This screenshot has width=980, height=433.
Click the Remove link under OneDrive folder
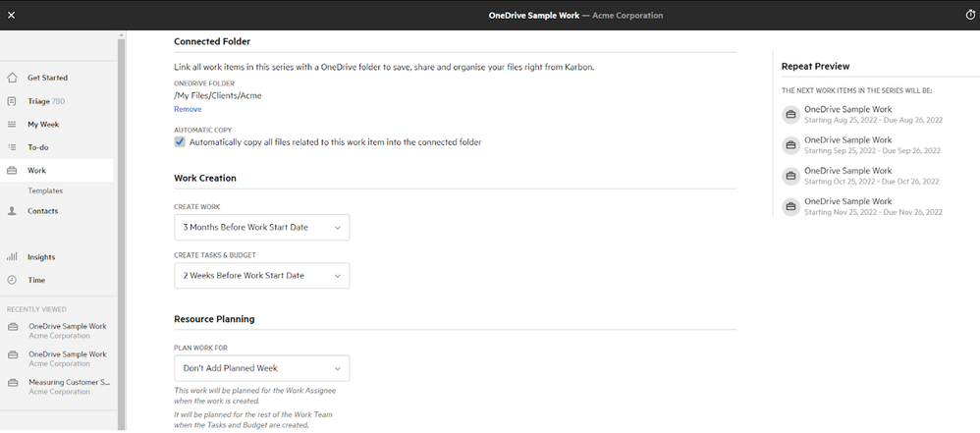tap(188, 109)
